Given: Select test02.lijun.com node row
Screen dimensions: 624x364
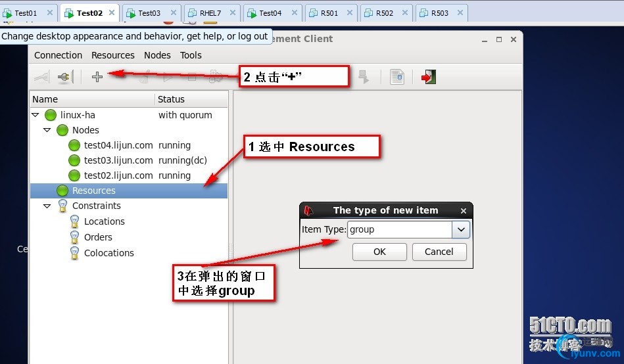Looking at the screenshot, I should click(129, 175).
